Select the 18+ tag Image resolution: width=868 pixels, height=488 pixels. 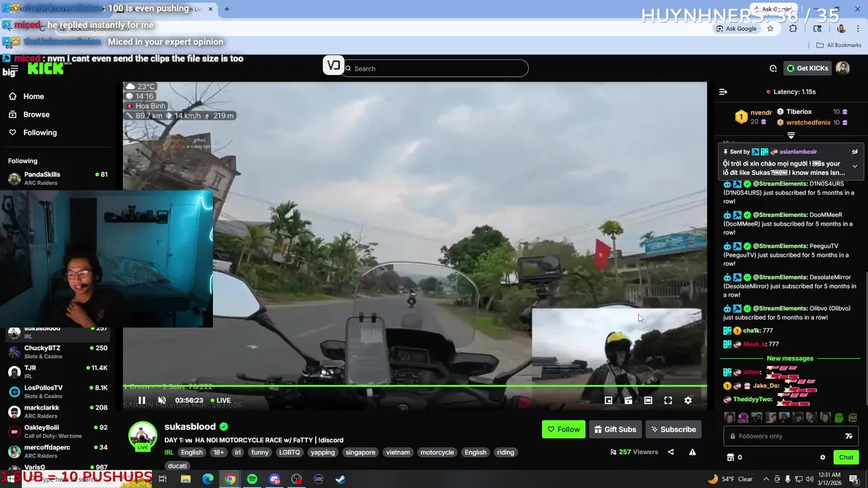click(x=218, y=452)
